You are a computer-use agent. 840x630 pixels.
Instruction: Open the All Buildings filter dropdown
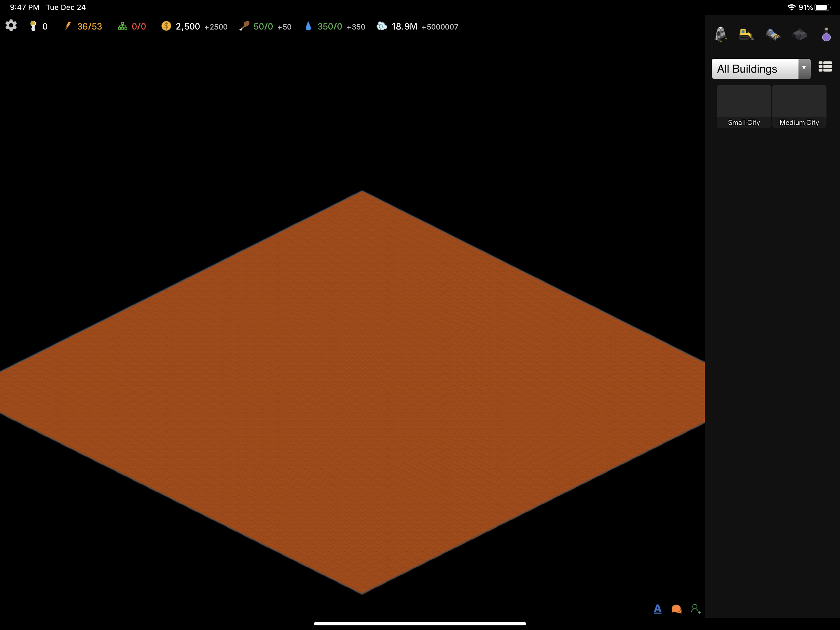(761, 69)
